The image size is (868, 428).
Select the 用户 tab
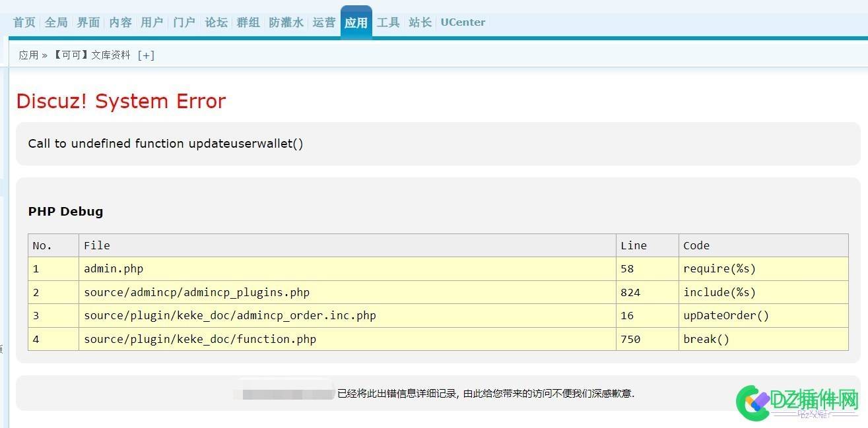point(152,22)
